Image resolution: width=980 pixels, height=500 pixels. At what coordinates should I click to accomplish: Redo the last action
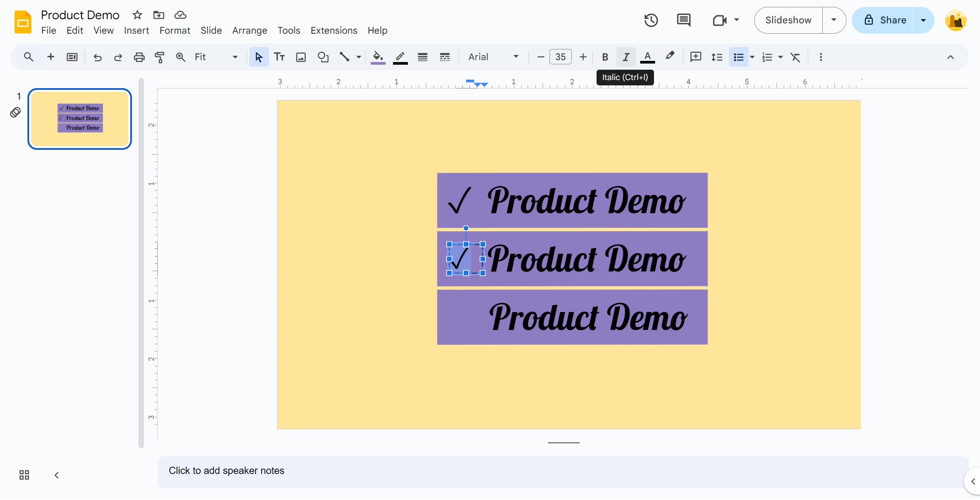click(x=118, y=57)
